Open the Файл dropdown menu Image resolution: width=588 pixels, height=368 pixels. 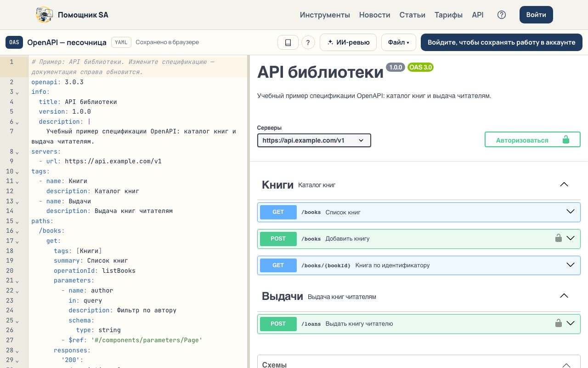click(399, 42)
